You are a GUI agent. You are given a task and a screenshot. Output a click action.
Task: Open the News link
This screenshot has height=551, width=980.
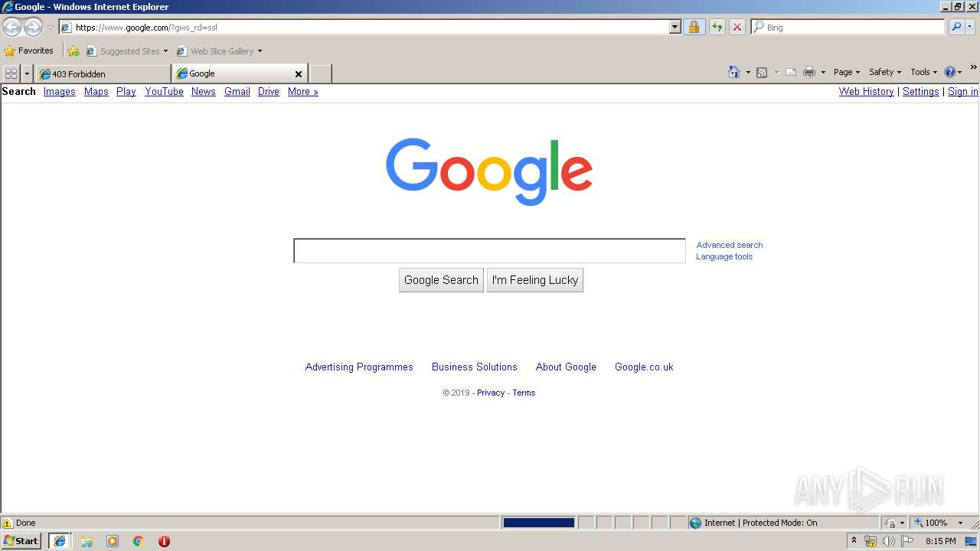point(203,91)
